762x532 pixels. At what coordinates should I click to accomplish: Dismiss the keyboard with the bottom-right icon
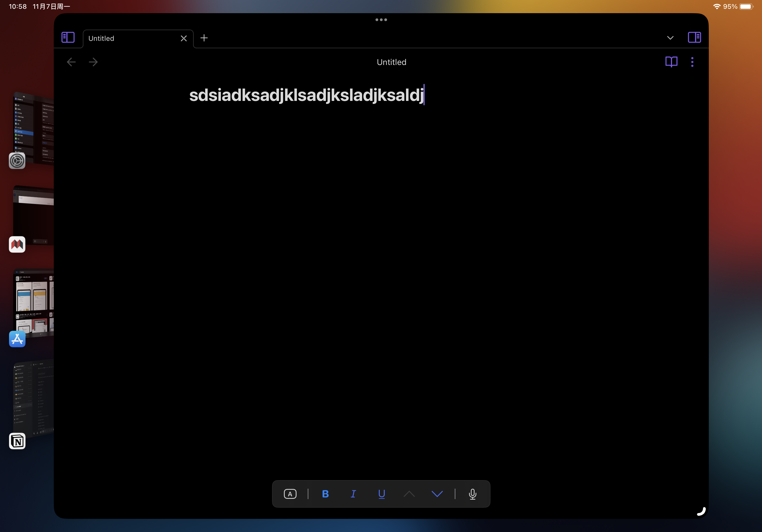pyautogui.click(x=701, y=511)
